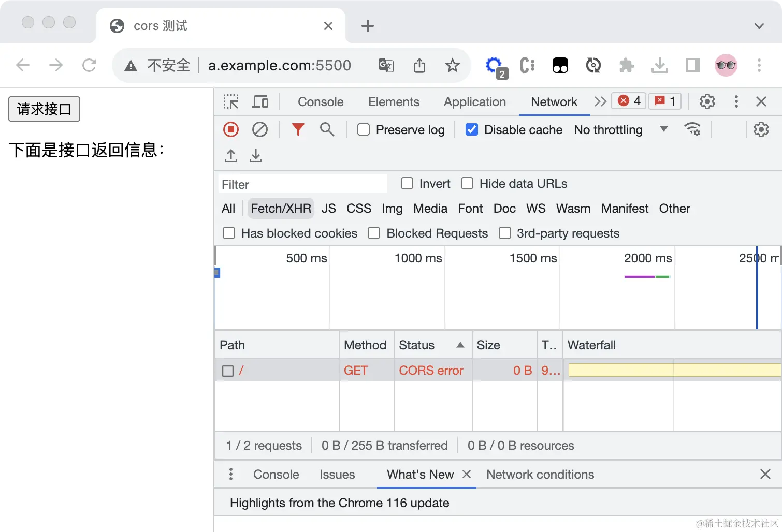Viewport: 782px width, 532px height.
Task: Open network conditions wifi icon
Action: (x=692, y=129)
